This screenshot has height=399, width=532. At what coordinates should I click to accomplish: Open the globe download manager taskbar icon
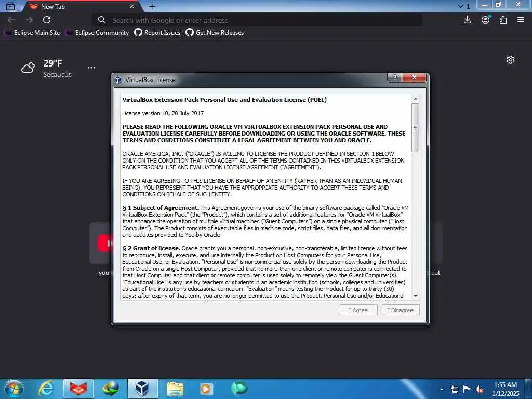(111, 389)
